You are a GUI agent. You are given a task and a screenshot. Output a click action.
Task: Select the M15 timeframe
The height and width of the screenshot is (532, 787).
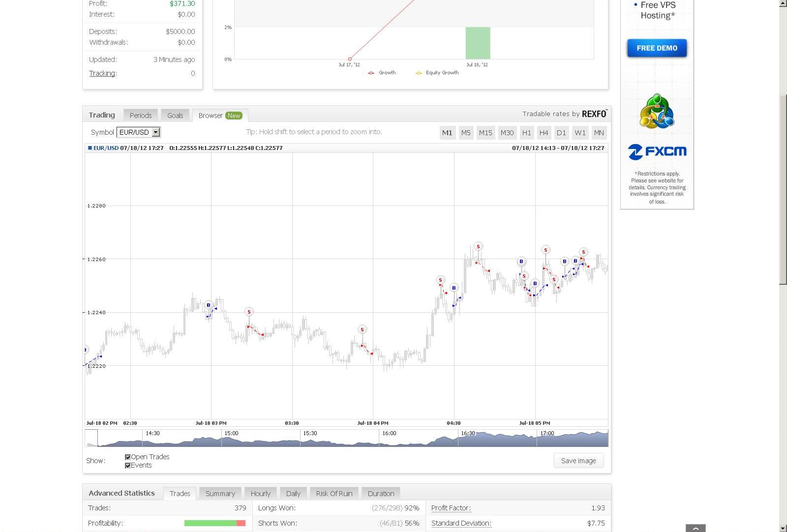pos(485,133)
